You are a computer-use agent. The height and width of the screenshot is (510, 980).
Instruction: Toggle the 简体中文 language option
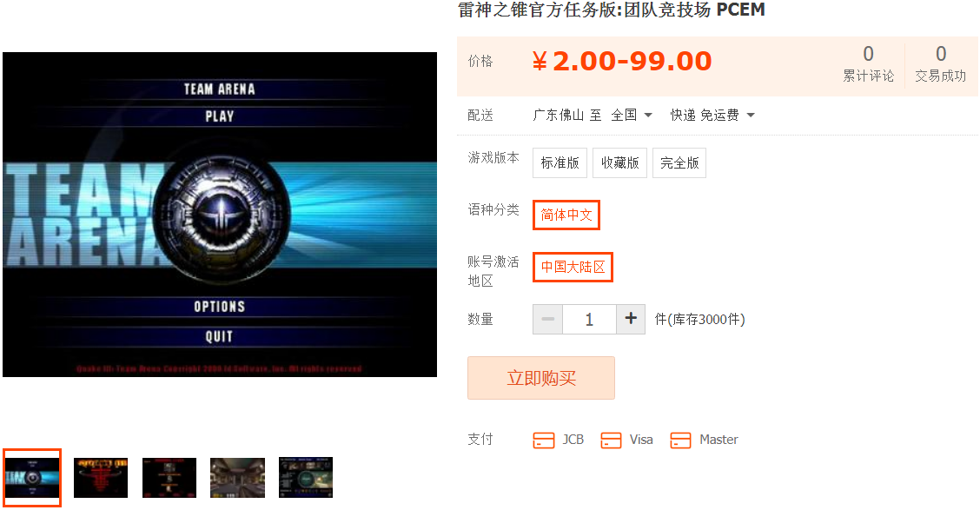(x=566, y=215)
